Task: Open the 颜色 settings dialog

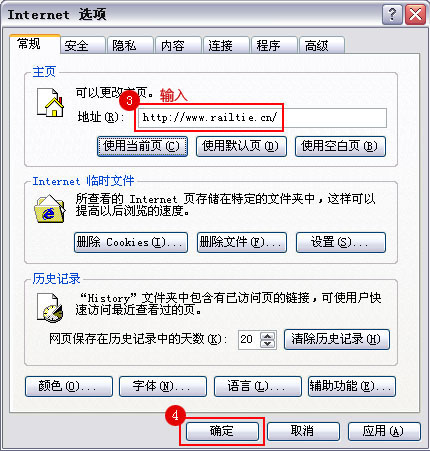Action: [69, 386]
